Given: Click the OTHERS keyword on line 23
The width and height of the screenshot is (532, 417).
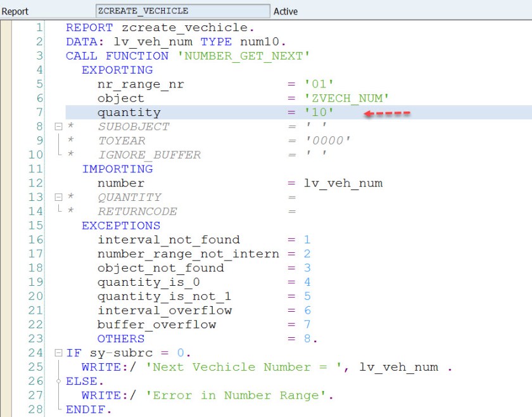Looking at the screenshot, I should coord(121,338).
